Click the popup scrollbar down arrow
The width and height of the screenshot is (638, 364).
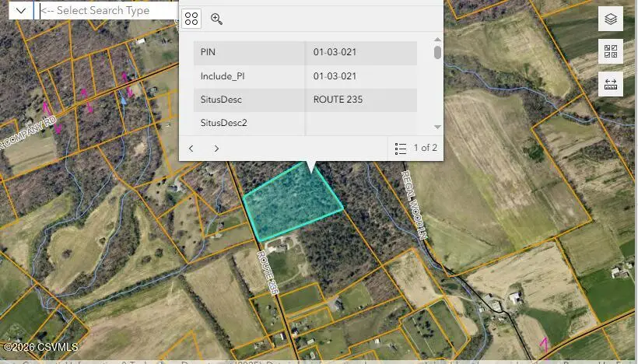(x=437, y=127)
